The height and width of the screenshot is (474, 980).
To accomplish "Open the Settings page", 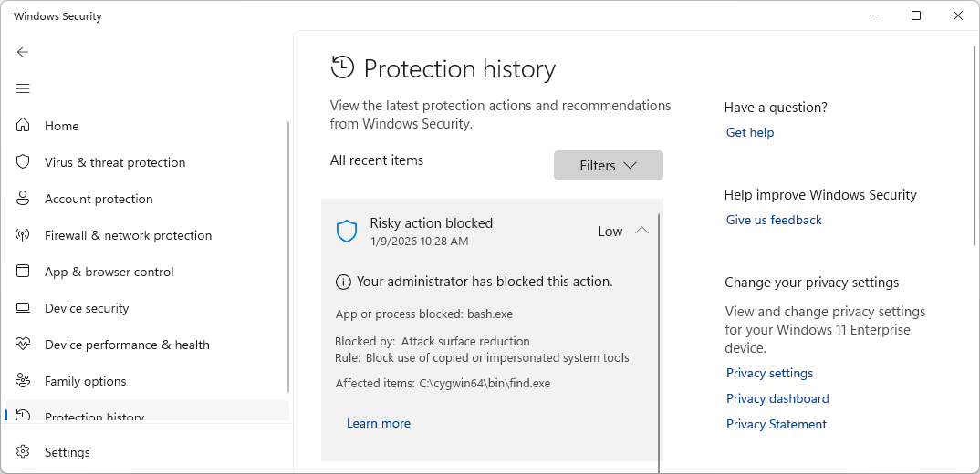I will tap(146, 452).
